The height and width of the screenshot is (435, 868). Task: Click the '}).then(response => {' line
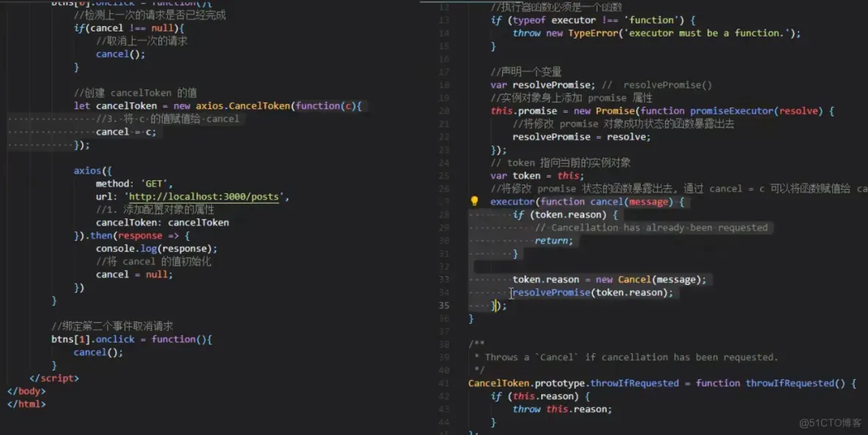click(x=132, y=236)
